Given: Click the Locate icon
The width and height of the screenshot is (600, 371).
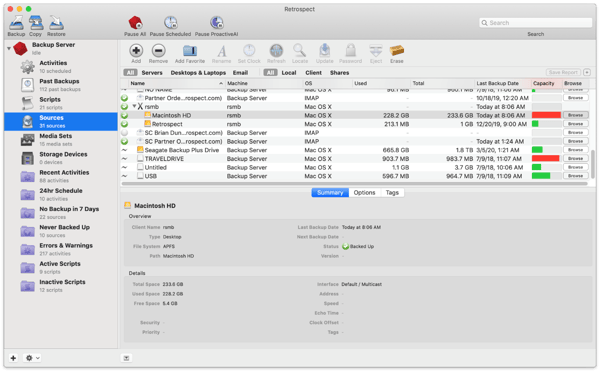Looking at the screenshot, I should (x=300, y=50).
